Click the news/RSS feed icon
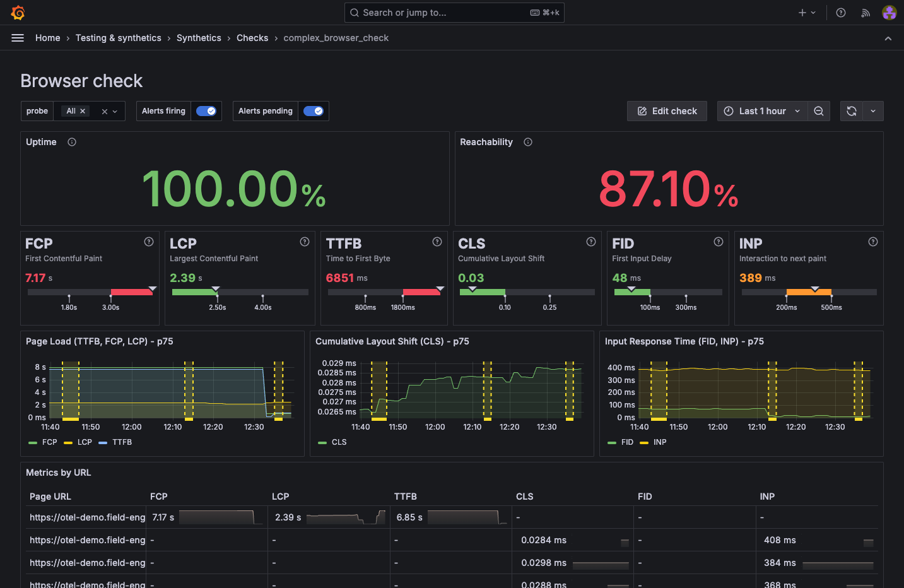Image resolution: width=904 pixels, height=588 pixels. point(865,12)
